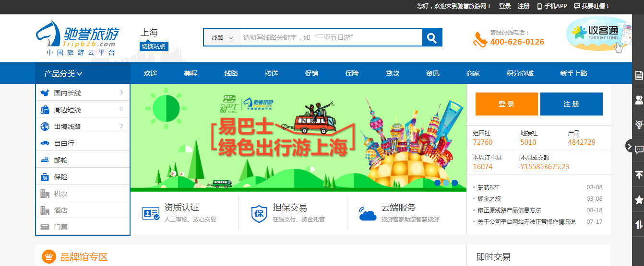Open the 线路 search type dropdown
Viewport: 644px width, 266px height.
222,37
